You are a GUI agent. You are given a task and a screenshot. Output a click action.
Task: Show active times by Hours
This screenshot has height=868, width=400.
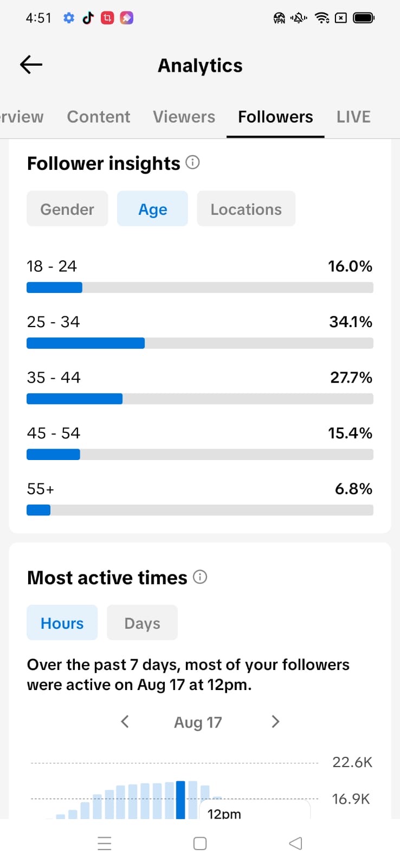62,623
